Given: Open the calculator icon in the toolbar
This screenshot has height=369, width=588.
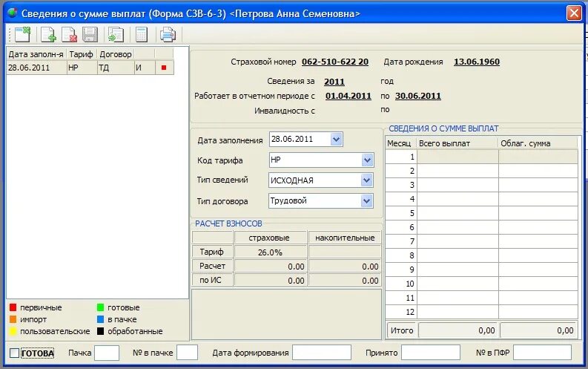Looking at the screenshot, I should (x=142, y=35).
